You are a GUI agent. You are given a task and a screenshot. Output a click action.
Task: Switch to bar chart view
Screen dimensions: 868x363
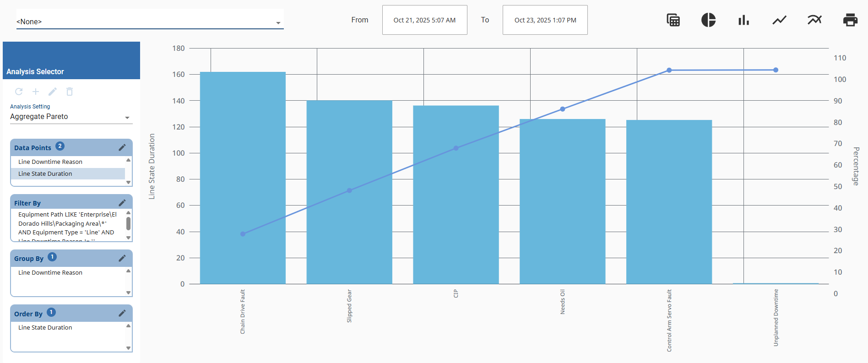[x=743, y=20]
